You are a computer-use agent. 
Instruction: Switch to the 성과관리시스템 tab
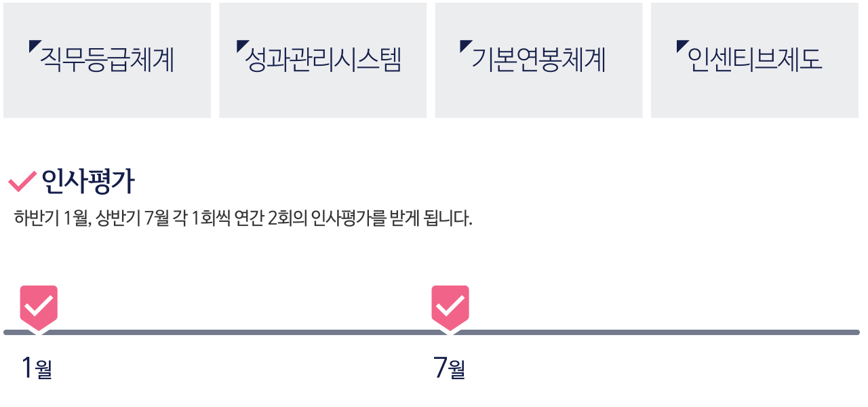pos(323,60)
